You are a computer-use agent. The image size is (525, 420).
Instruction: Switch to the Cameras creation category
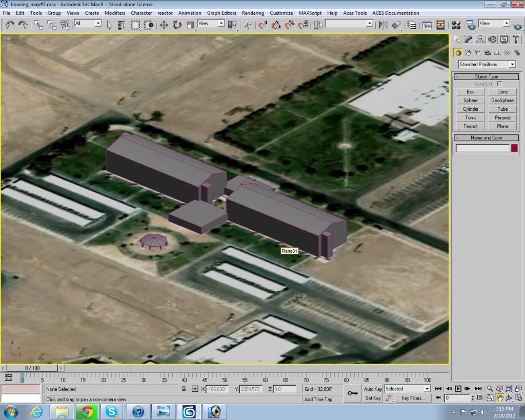pyautogui.click(x=487, y=52)
